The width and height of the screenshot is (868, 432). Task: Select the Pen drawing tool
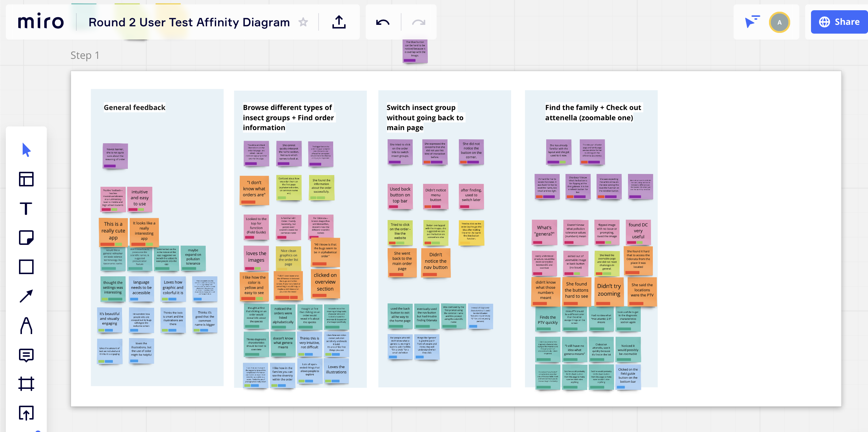tap(26, 325)
